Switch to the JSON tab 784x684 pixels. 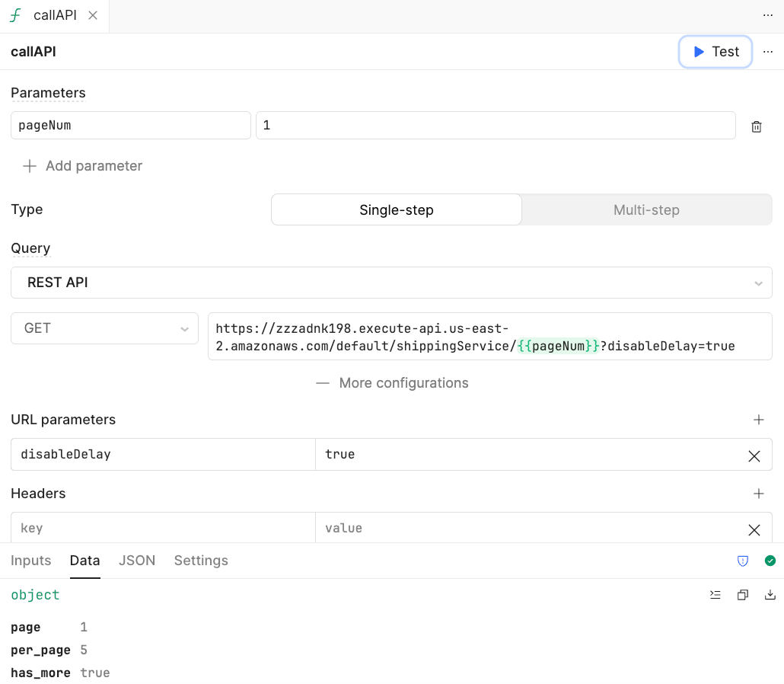point(137,561)
